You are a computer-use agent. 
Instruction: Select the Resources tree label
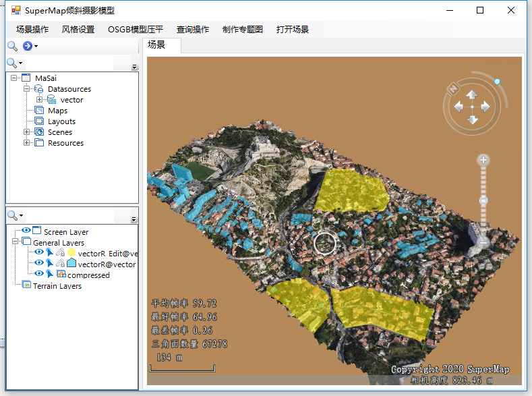(66, 143)
